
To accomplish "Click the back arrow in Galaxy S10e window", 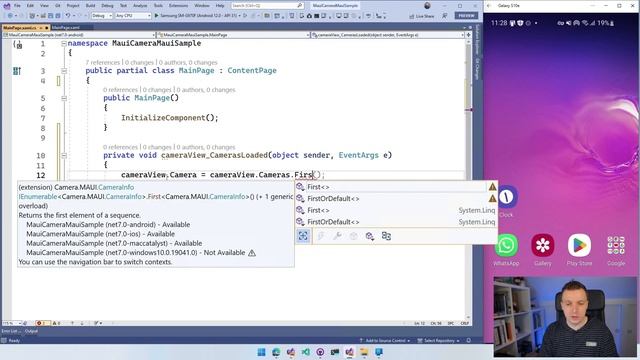I will pyautogui.click(x=489, y=6).
